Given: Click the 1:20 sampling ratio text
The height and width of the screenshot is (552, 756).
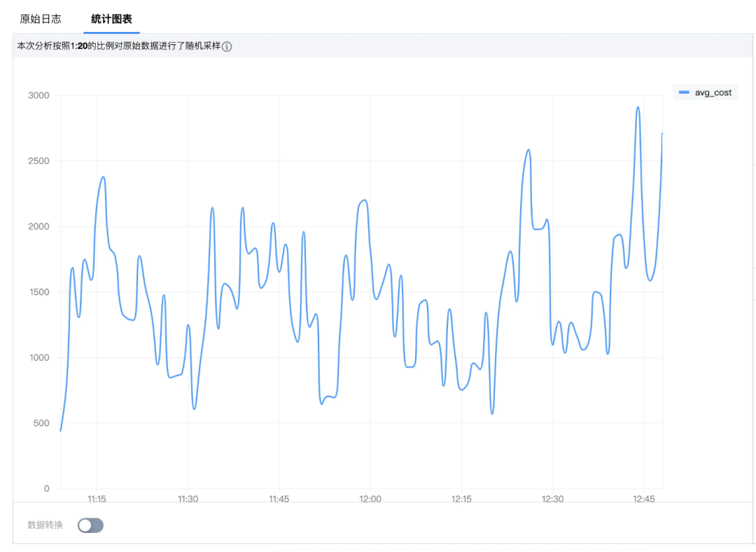Looking at the screenshot, I should pos(79,46).
